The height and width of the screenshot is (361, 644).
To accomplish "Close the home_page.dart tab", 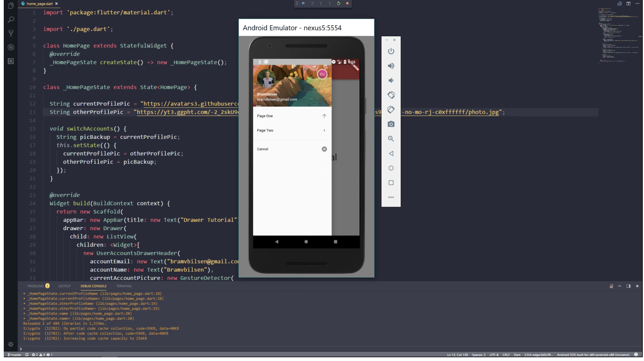I will point(56,4).
